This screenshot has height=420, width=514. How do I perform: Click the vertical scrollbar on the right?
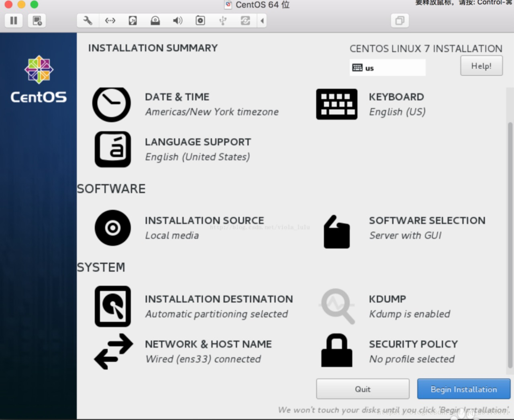tap(510, 245)
